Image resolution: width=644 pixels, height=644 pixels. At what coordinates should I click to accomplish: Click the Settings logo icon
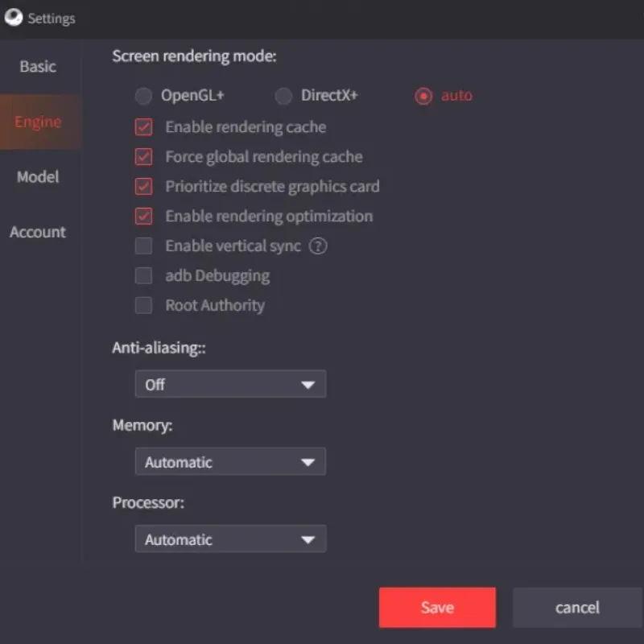click(x=13, y=18)
